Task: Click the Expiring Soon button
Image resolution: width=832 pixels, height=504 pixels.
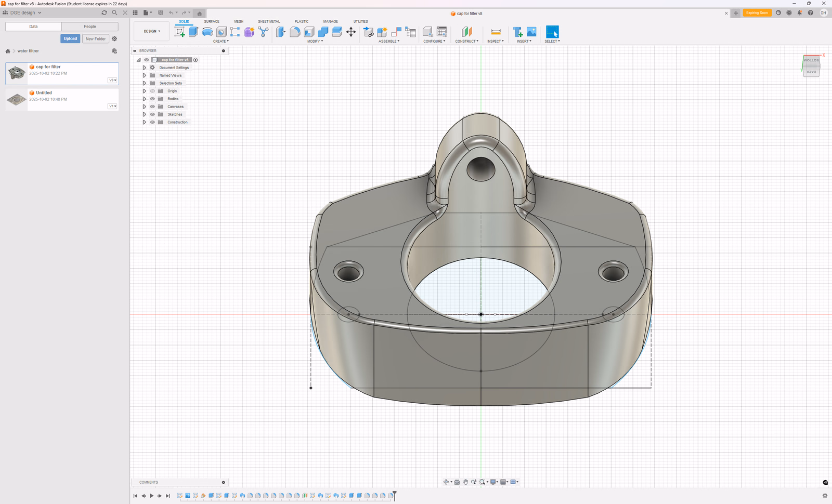Action: (x=757, y=13)
